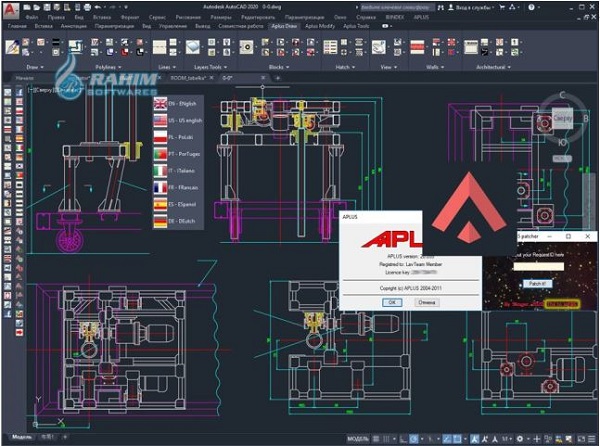The height and width of the screenshot is (446, 600).
Task: Expand the Draw panel dropdown
Action: click(x=33, y=65)
